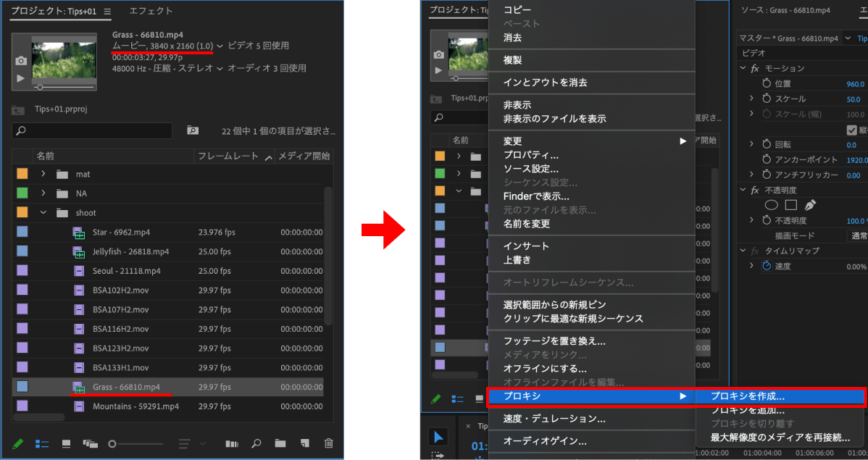Click the green label swatch of NA bin
Viewport: 868px width, 460px height.
22,193
